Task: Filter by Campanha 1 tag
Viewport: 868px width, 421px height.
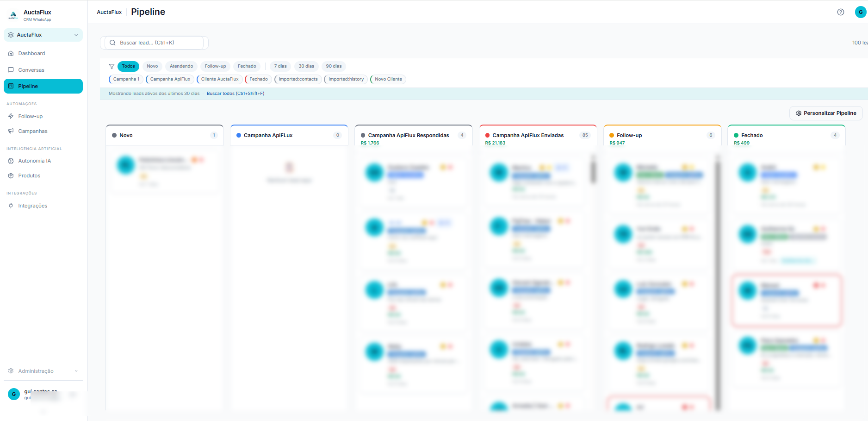Action: [x=126, y=79]
